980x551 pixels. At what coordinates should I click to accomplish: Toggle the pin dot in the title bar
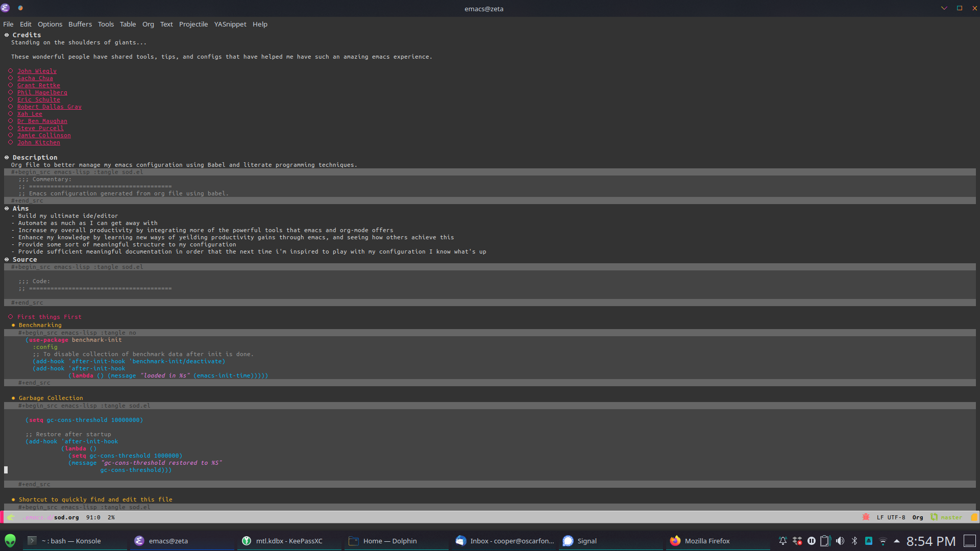(20, 8)
